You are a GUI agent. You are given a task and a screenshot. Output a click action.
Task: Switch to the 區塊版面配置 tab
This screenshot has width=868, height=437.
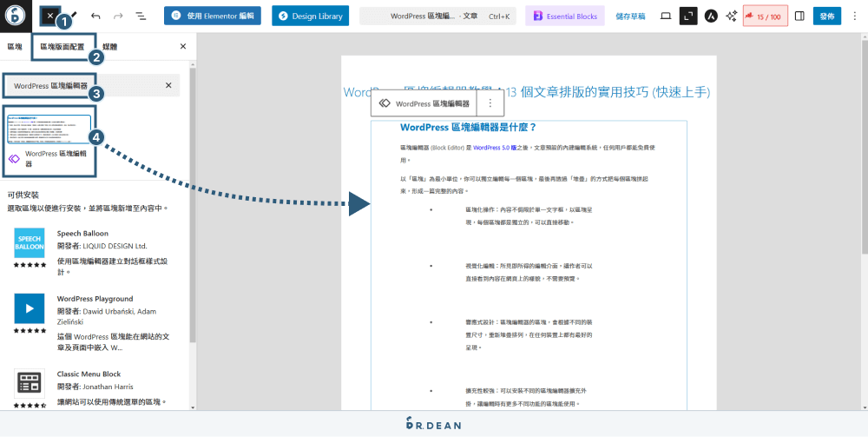pos(62,47)
